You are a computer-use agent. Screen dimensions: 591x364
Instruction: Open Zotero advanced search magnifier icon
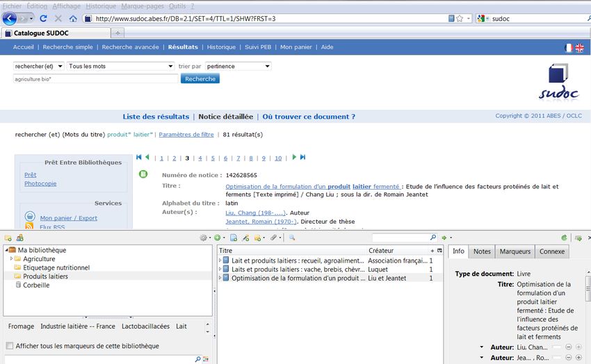pos(292,238)
